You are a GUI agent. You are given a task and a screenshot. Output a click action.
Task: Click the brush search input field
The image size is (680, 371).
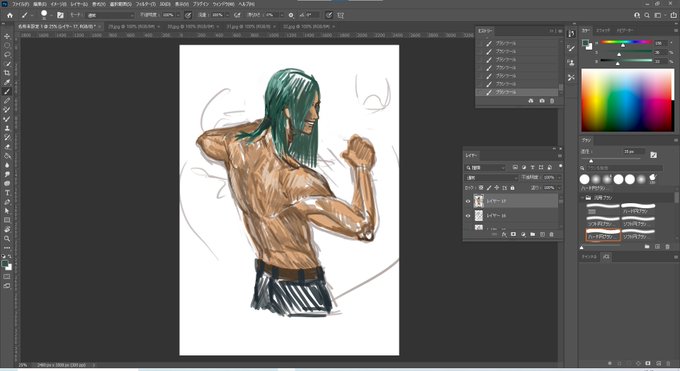624,168
